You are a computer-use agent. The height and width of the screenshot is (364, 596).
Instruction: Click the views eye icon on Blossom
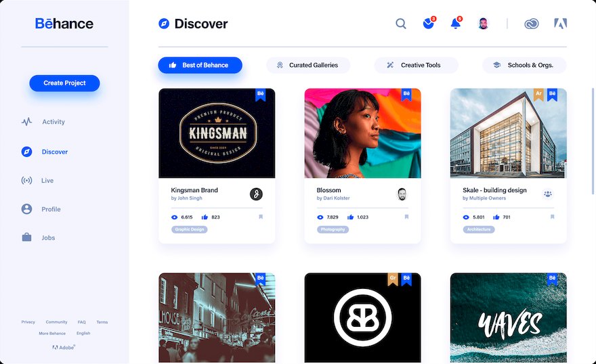[320, 217]
